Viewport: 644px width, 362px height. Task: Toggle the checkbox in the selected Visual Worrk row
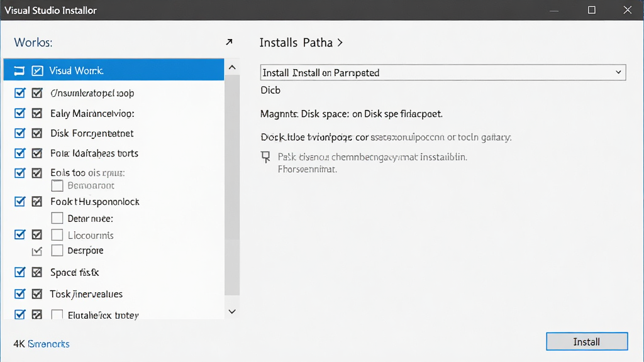37,70
